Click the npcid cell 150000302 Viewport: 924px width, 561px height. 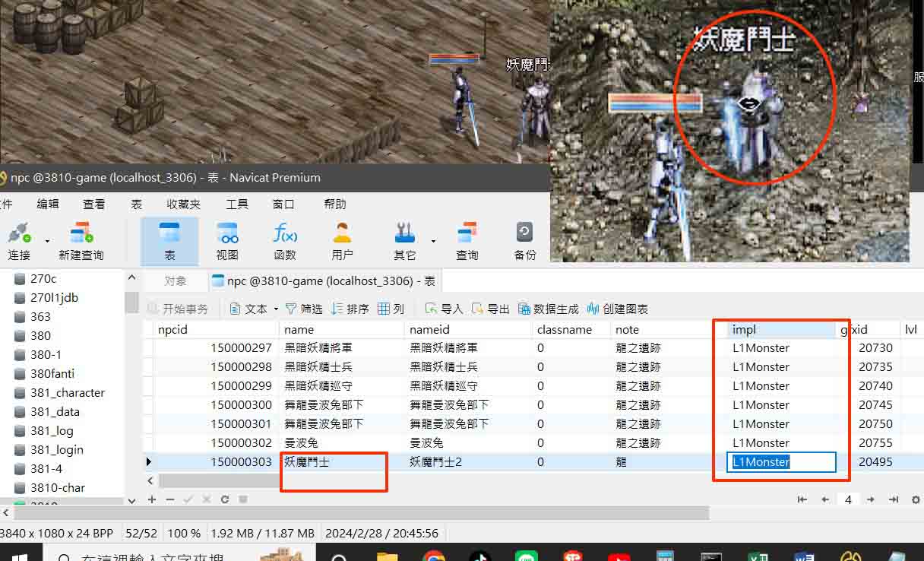(217, 442)
